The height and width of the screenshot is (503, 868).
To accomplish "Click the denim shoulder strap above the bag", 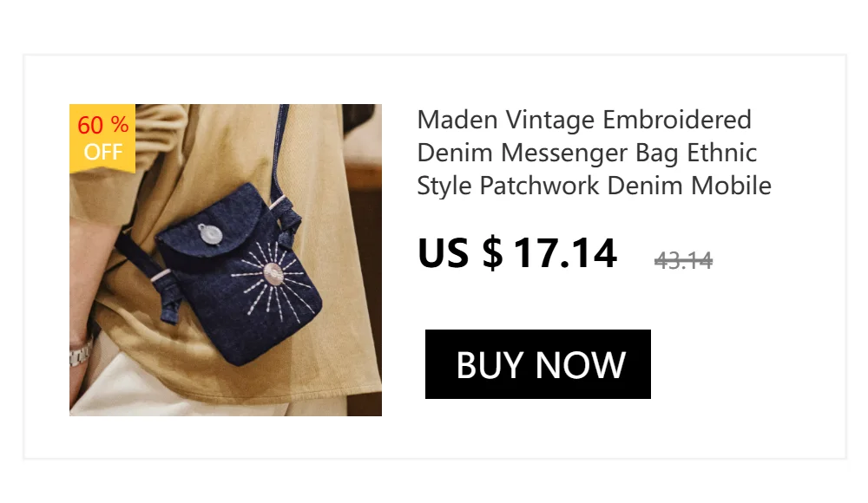I will 279,149.
